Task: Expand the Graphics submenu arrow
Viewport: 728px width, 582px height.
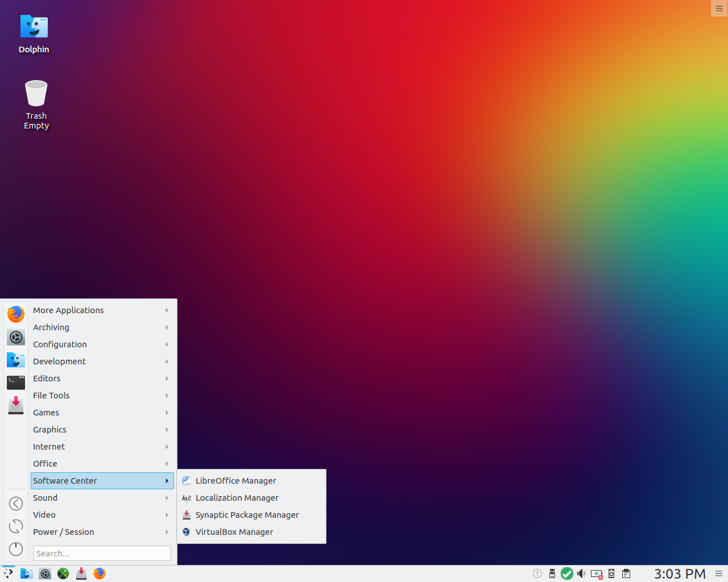Action: [x=167, y=430]
